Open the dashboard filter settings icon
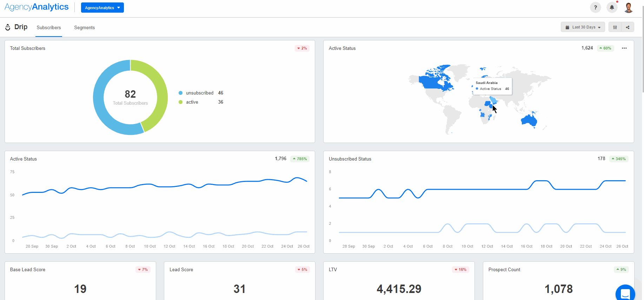Screen dimensions: 644x300 click(x=615, y=27)
